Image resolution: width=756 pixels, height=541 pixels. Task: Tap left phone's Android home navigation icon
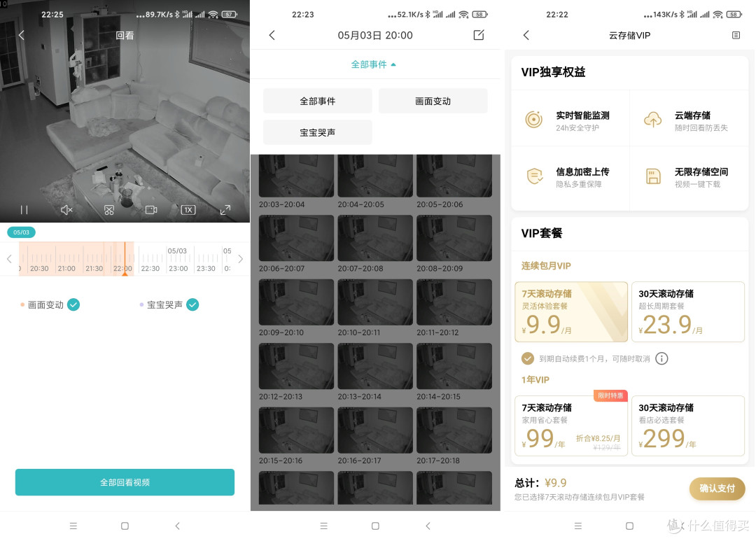(x=125, y=526)
